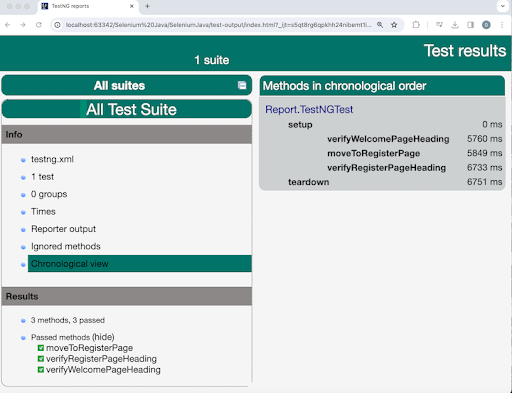
Task: Collapse all suites using the header icon
Action: pos(242,85)
